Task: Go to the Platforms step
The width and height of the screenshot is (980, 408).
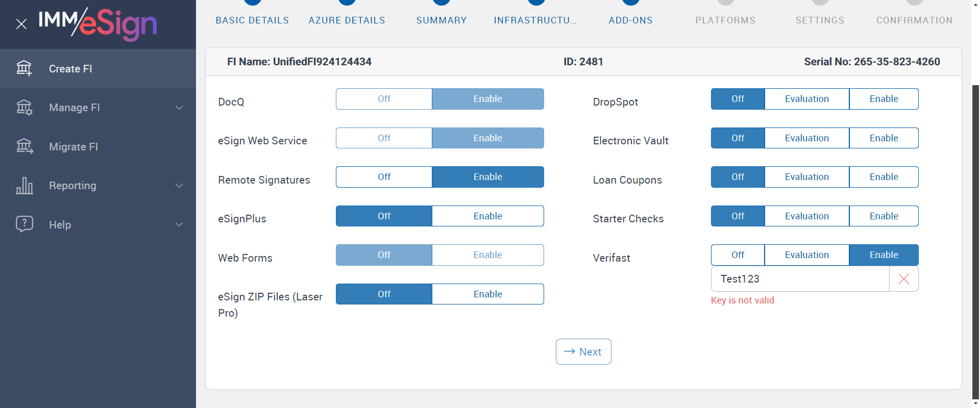Action: [725, 20]
